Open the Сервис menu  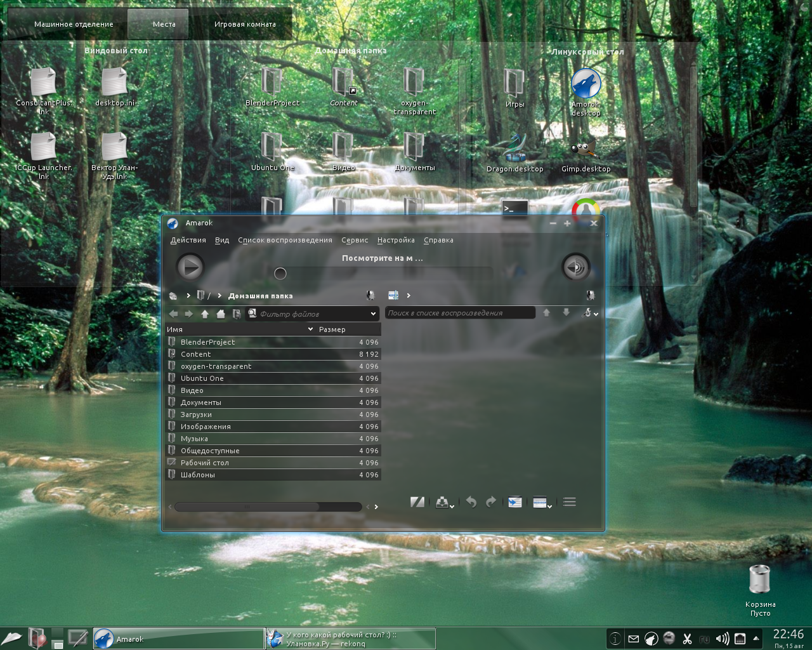point(354,240)
